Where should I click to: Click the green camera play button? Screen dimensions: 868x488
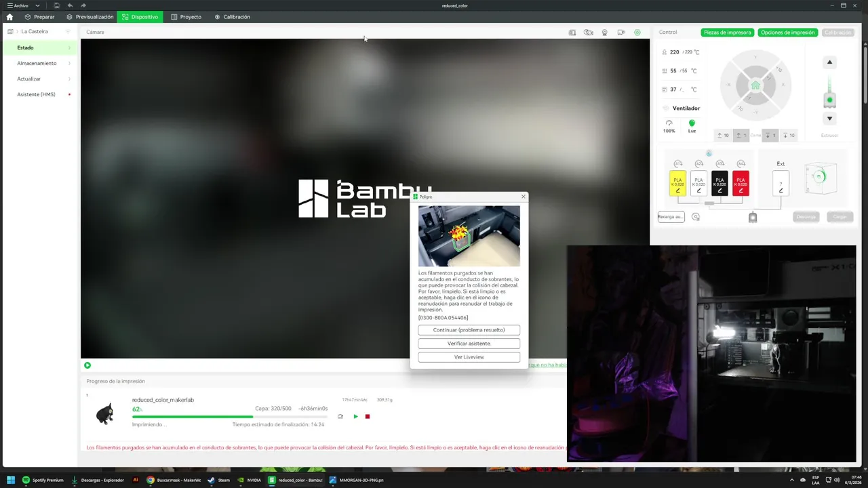coord(87,365)
